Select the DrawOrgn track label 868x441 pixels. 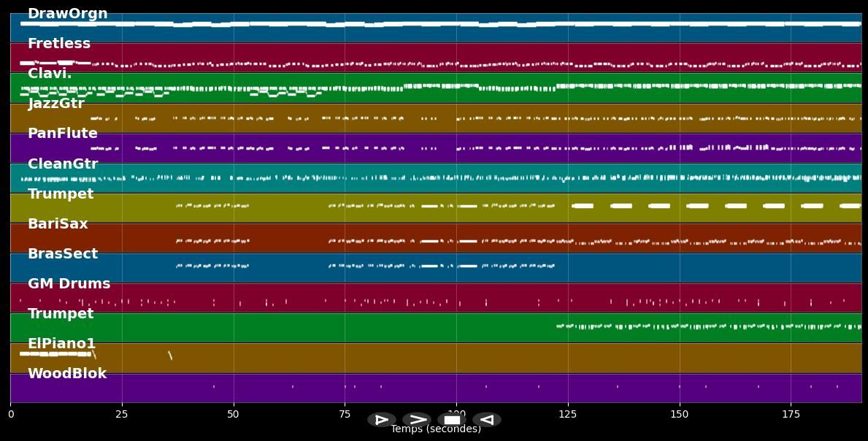tap(67, 14)
